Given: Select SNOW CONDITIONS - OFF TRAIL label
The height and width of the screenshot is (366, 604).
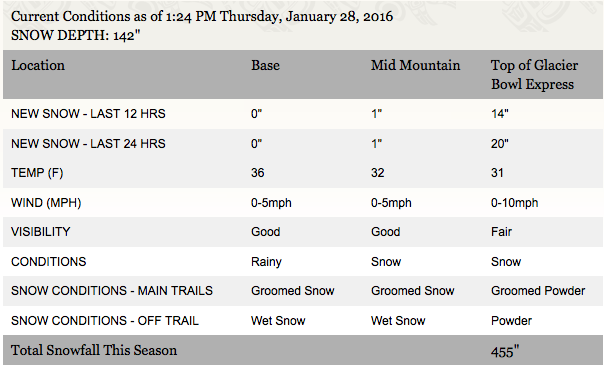Looking at the screenshot, I should [105, 321].
